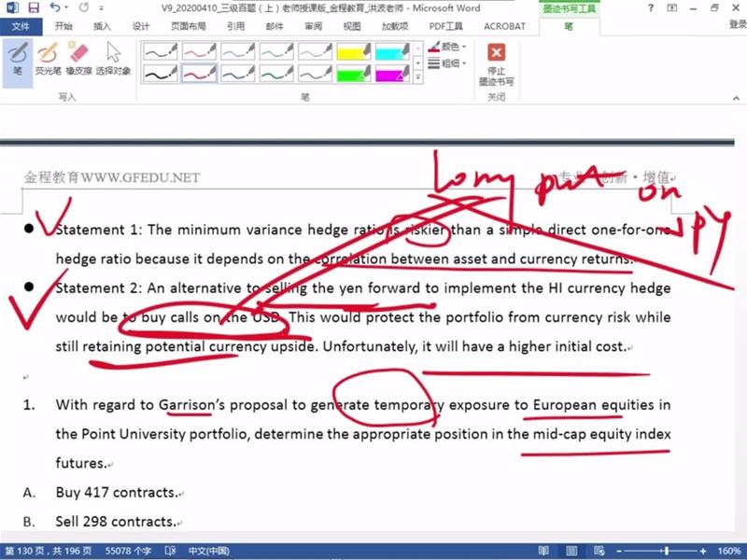Click the Undo arrow in quick access toolbar
The width and height of the screenshot is (747, 560).
[55, 7]
